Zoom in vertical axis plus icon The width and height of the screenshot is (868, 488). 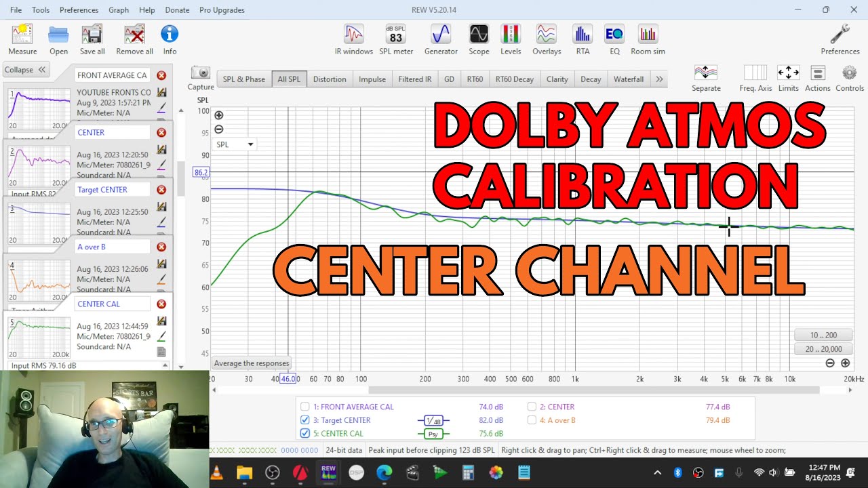(x=218, y=115)
